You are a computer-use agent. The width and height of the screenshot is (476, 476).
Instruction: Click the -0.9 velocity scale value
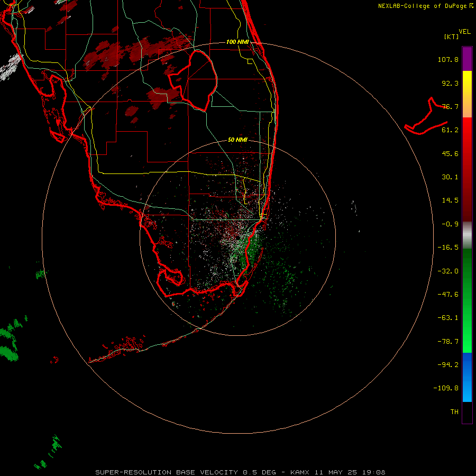point(450,224)
